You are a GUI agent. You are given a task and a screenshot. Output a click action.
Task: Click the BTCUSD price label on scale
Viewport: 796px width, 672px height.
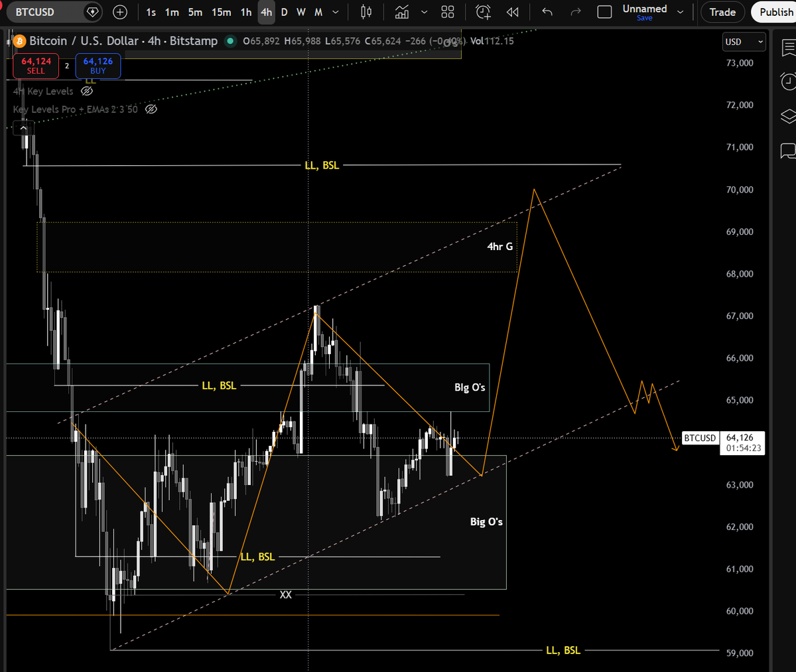(x=700, y=438)
